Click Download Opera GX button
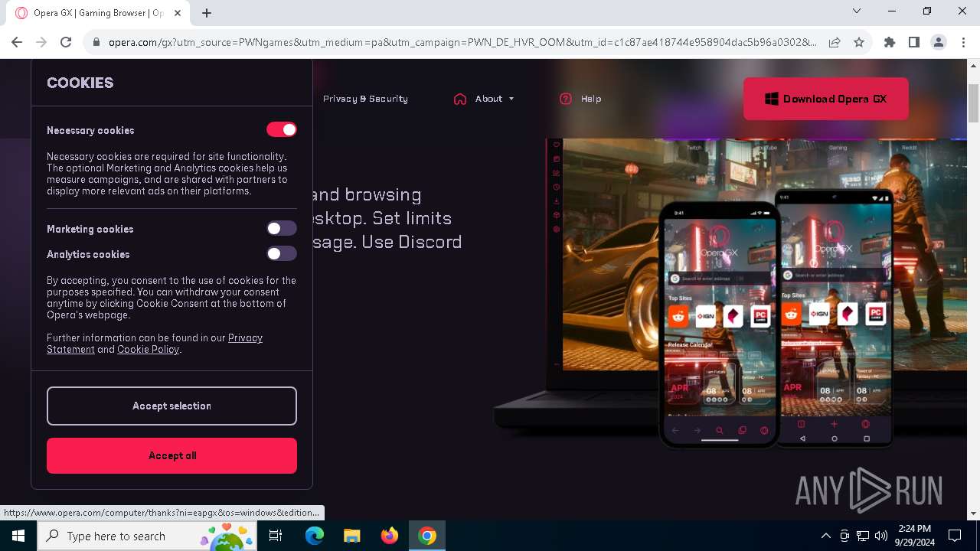This screenshot has width=980, height=551. coord(826,99)
